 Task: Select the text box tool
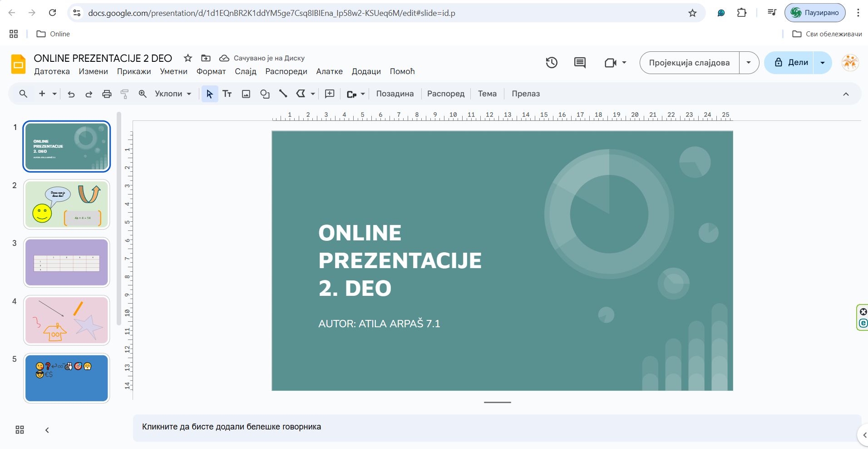227,94
